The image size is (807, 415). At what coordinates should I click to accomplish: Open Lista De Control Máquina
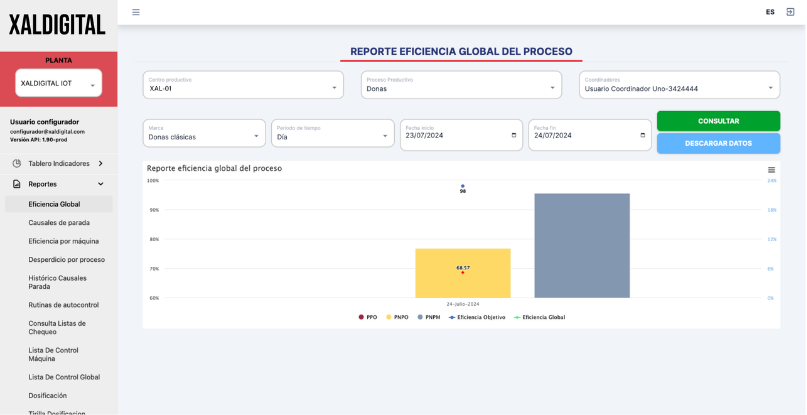point(54,354)
